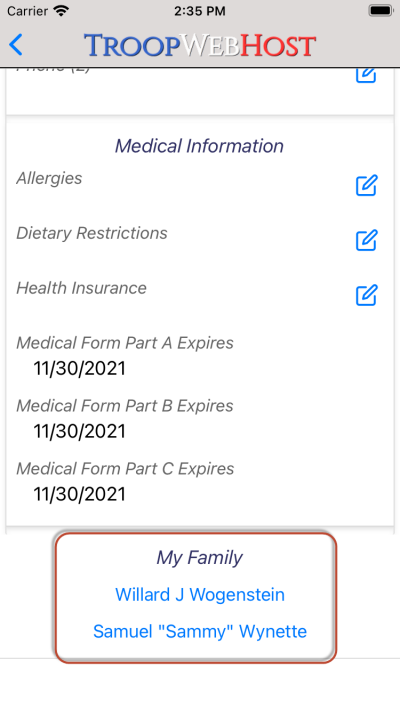The height and width of the screenshot is (711, 400).
Task: Select the Medical Form Part C expiration date
Action: [80, 494]
